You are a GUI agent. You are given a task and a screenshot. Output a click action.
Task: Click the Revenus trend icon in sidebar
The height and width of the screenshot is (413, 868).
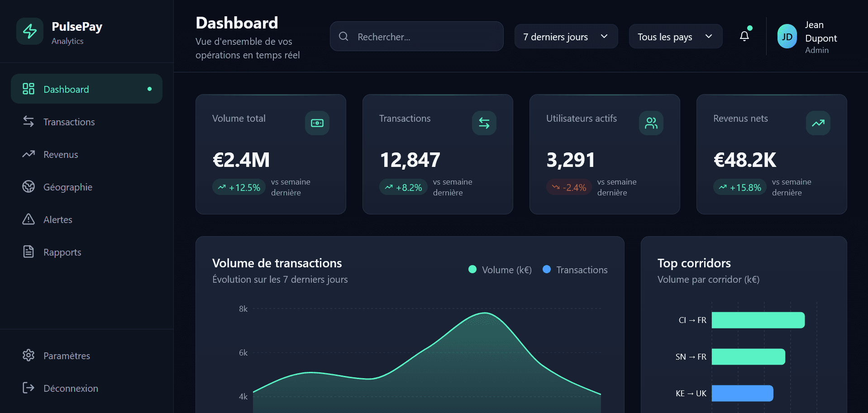tap(29, 154)
